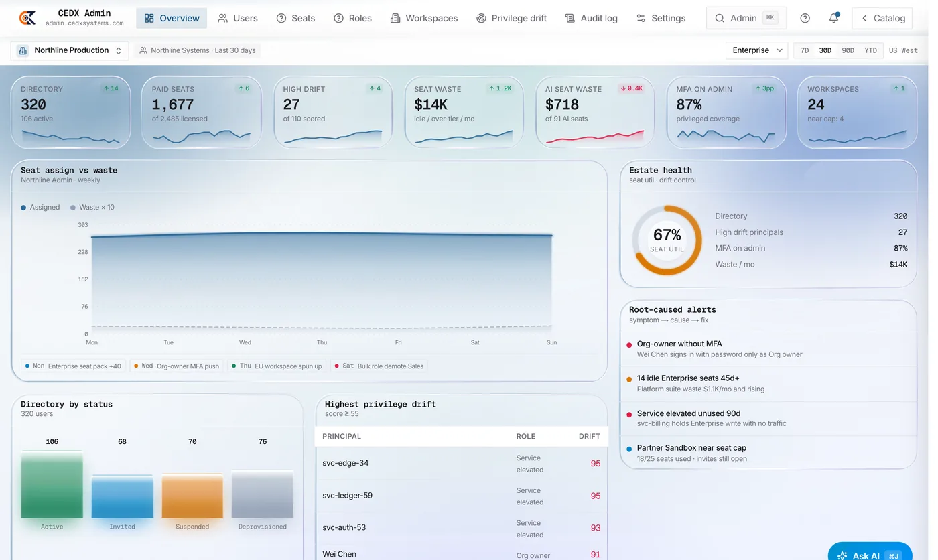
Task: Toggle the Waste × 10 legend series
Action: pyautogui.click(x=92, y=207)
